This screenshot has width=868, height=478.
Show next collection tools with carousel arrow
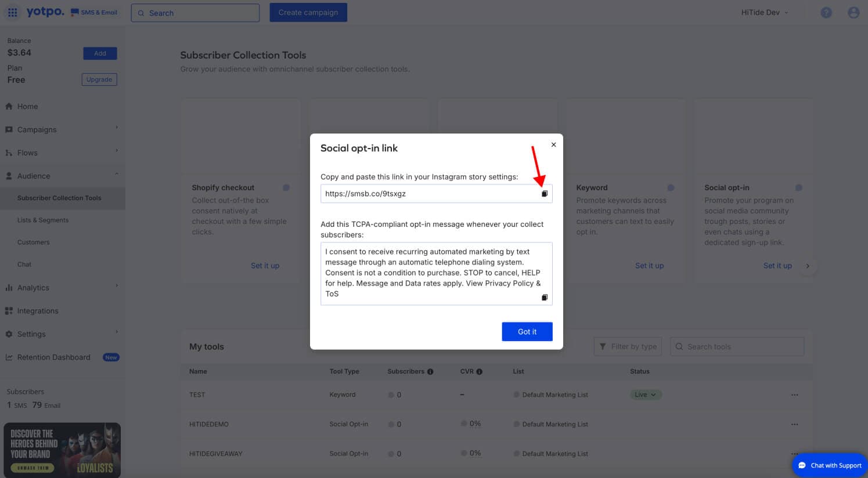tap(808, 266)
